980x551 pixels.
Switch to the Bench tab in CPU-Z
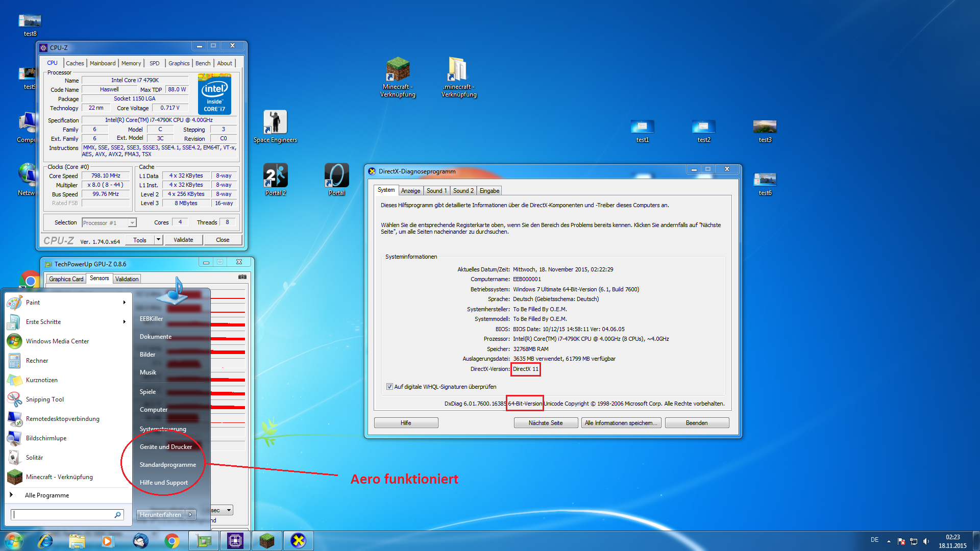pyautogui.click(x=203, y=63)
